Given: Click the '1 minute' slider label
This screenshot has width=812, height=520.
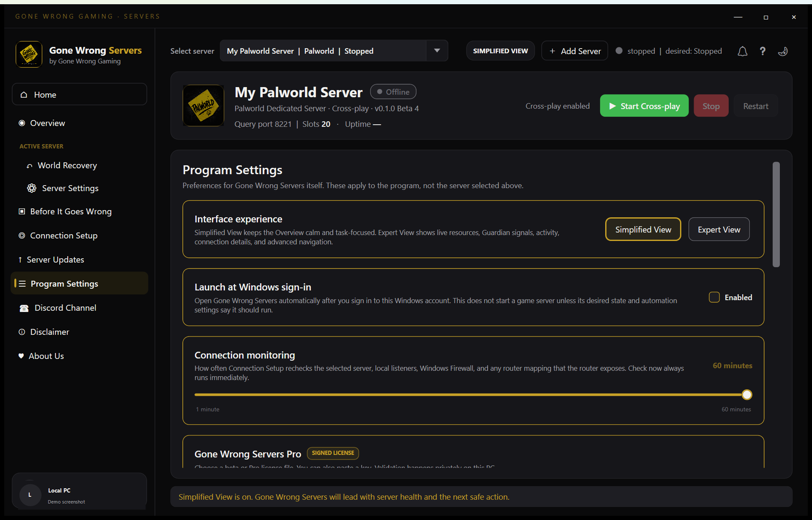Looking at the screenshot, I should pyautogui.click(x=208, y=409).
